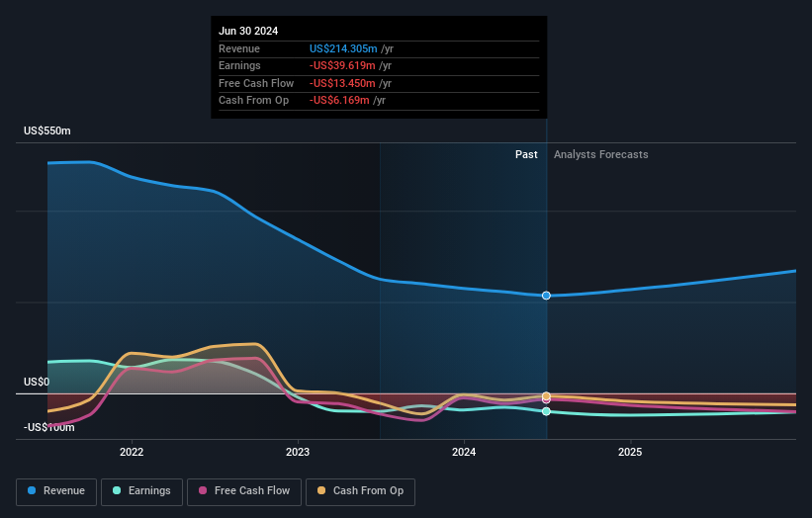Click the -US$6.169m cash from op value
The height and width of the screenshot is (518, 812).
[x=339, y=101]
